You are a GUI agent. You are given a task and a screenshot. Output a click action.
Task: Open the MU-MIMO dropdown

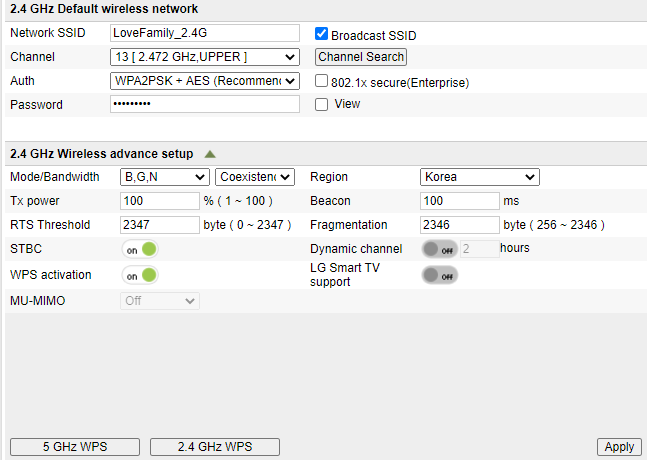[x=160, y=301]
